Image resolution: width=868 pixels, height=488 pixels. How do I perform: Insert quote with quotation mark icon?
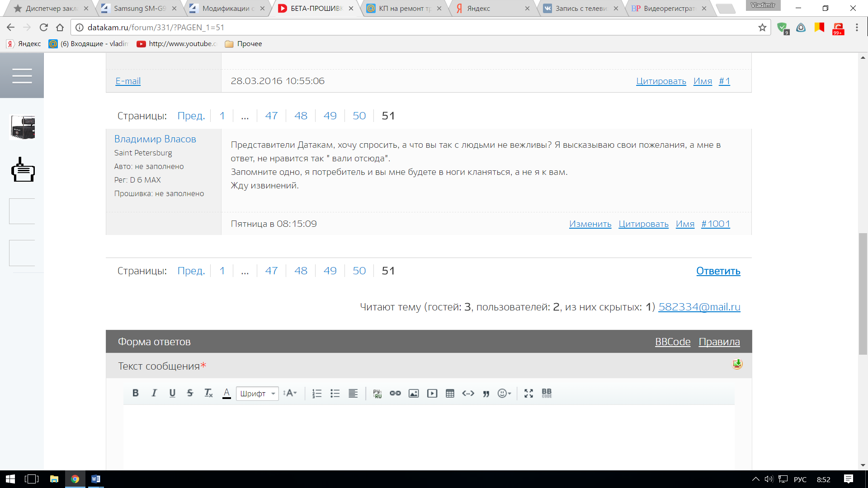pyautogui.click(x=486, y=393)
